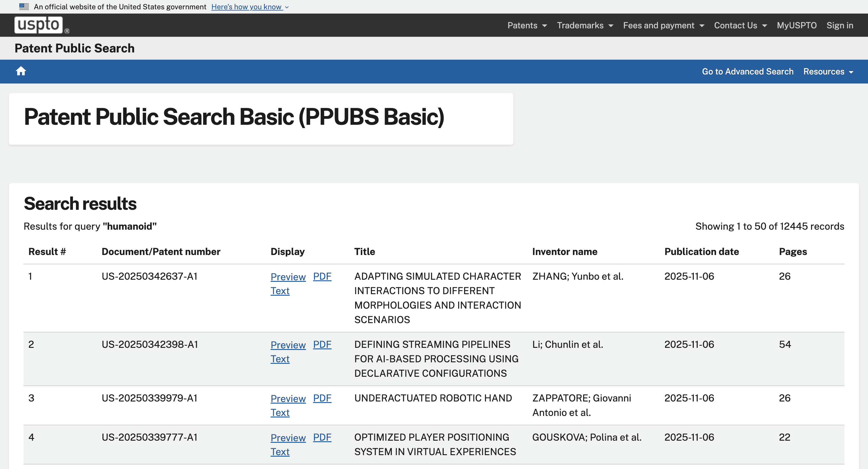The width and height of the screenshot is (868, 469).
Task: Open Text view for US-20250342398-A1
Action: point(280,359)
